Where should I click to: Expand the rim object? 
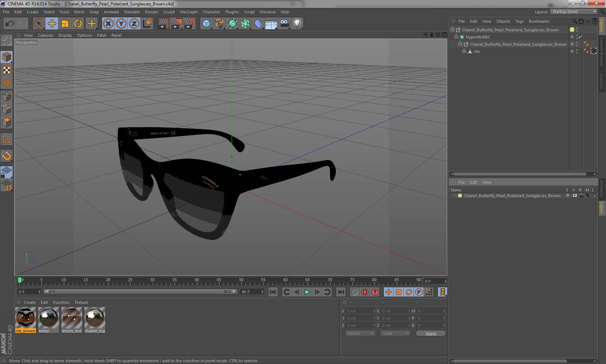click(x=464, y=51)
